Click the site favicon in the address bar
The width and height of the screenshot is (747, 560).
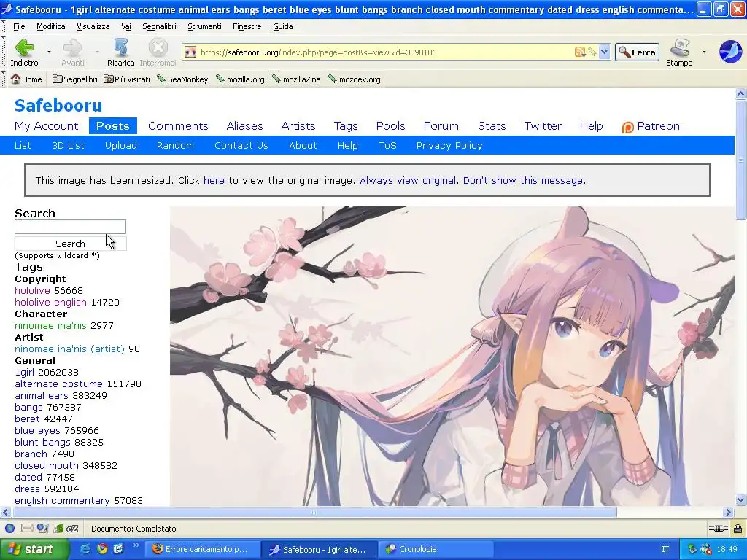pos(190,52)
